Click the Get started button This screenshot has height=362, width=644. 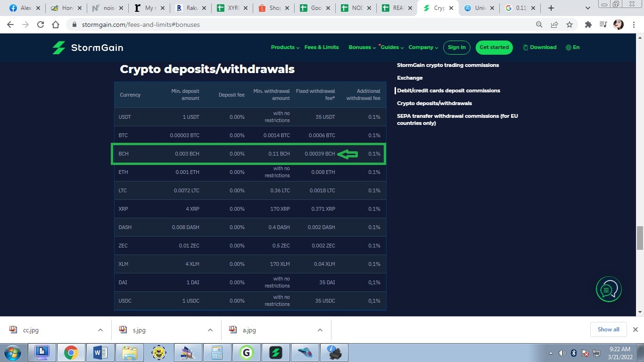pos(494,47)
